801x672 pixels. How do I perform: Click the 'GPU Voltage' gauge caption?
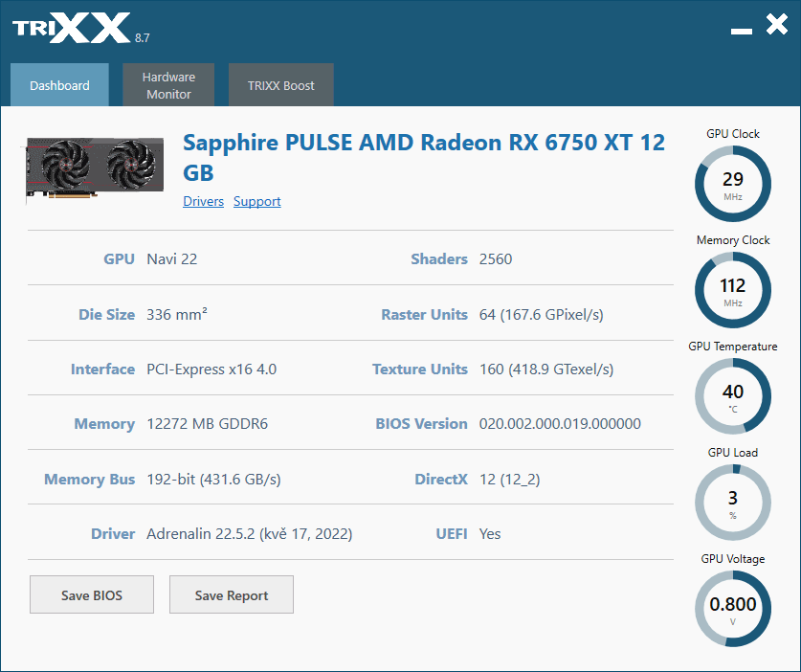coord(732,559)
